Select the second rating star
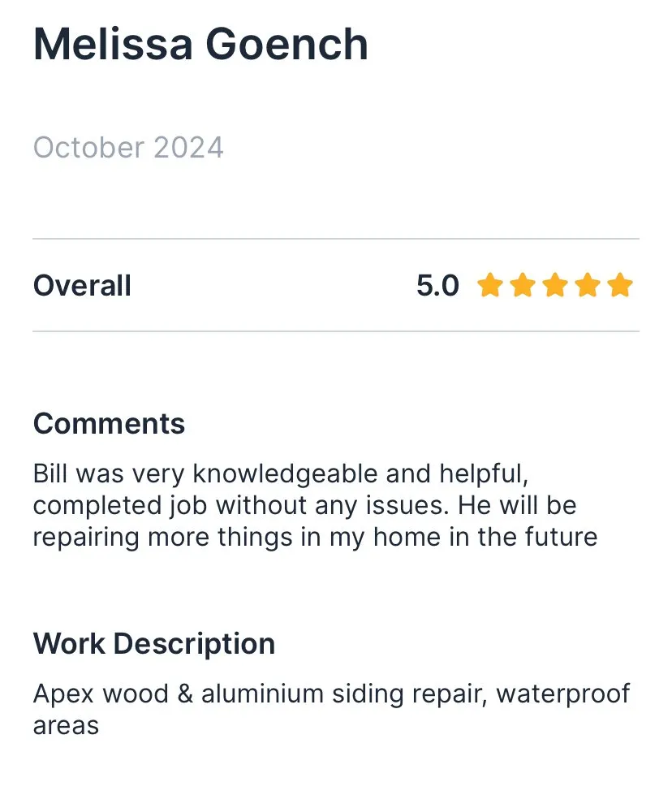This screenshot has height=791, width=672. [x=522, y=286]
